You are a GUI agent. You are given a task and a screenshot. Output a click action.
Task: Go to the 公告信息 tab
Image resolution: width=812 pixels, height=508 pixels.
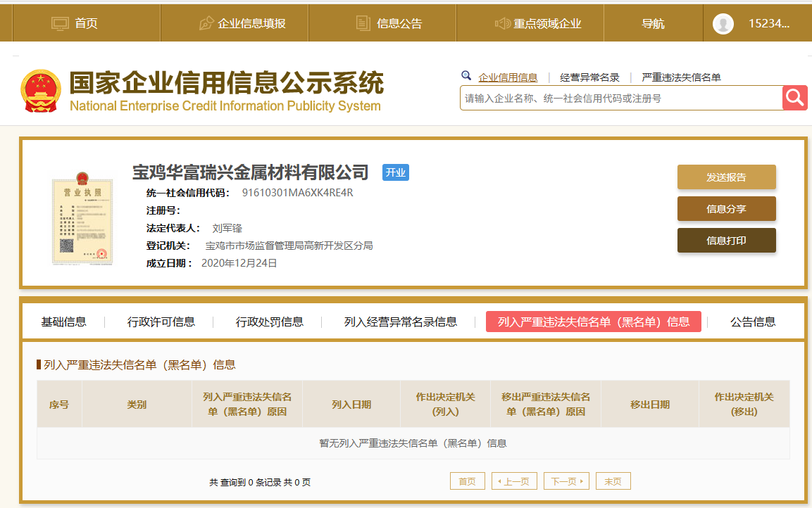click(x=753, y=322)
